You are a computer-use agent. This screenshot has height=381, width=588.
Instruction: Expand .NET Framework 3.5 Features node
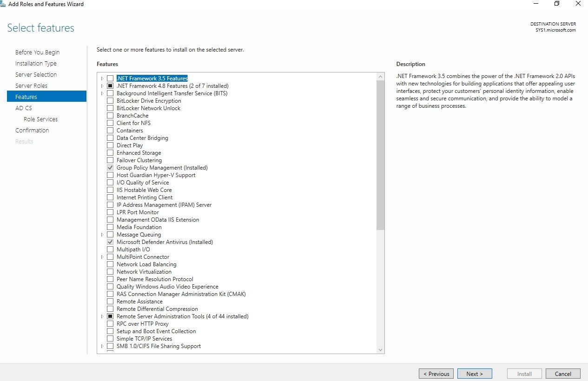click(x=102, y=79)
